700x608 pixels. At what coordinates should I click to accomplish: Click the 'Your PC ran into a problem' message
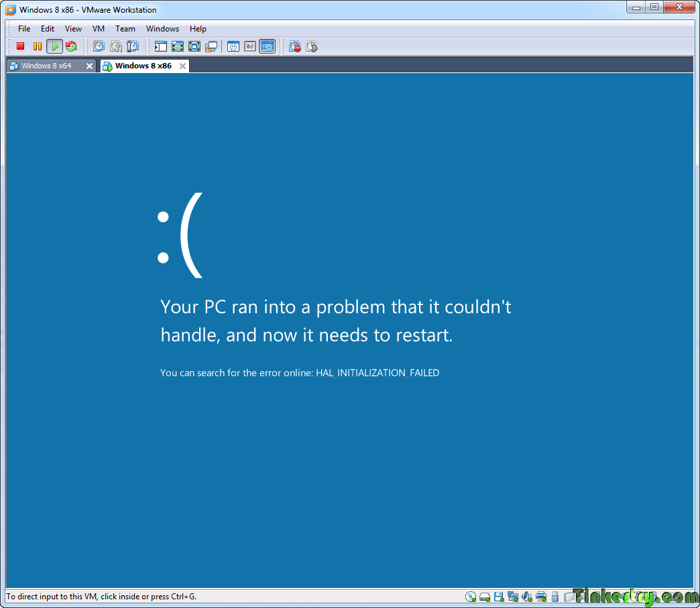[x=336, y=321]
